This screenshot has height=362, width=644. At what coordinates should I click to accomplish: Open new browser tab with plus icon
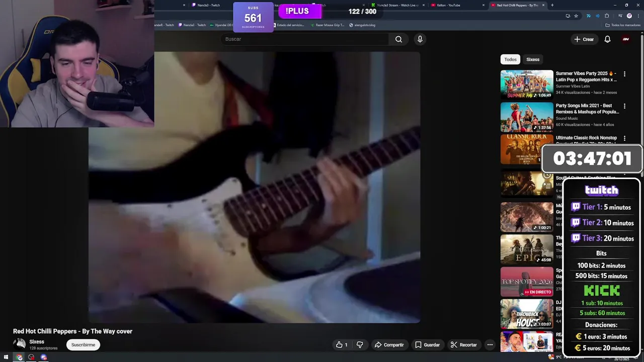[552, 5]
